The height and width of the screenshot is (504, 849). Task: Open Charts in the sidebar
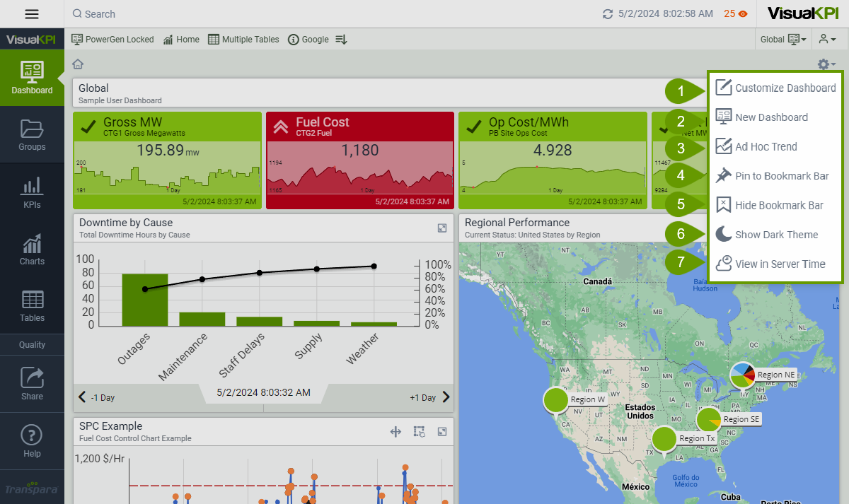[32, 250]
